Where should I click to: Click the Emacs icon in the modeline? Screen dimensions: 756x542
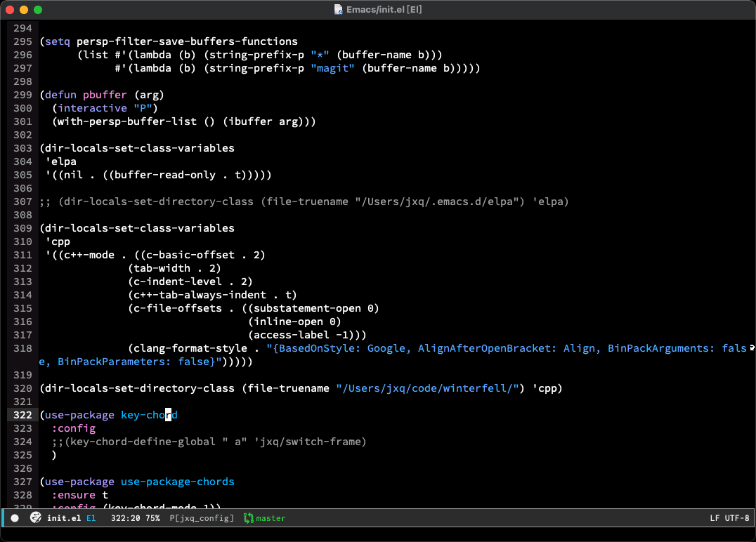tap(36, 518)
